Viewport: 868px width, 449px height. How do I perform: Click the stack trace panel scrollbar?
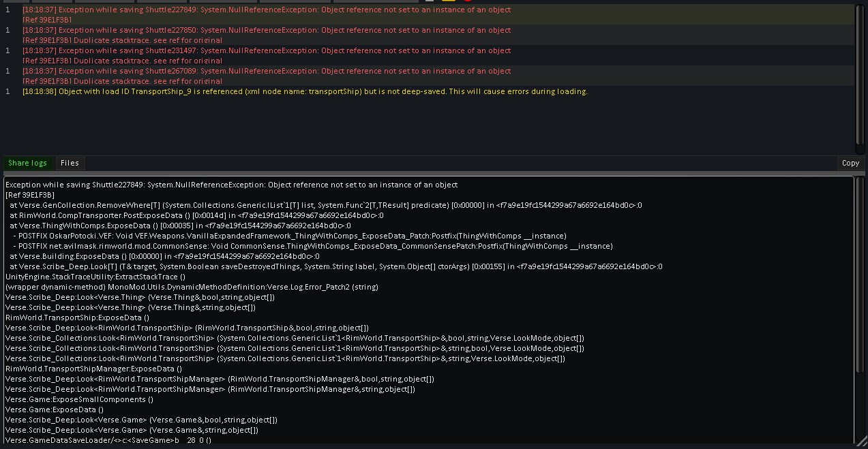tap(860, 275)
